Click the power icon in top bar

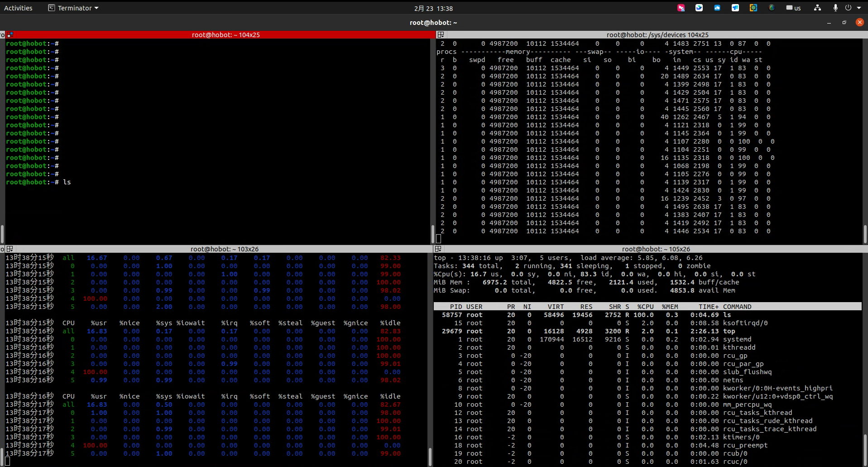[848, 8]
